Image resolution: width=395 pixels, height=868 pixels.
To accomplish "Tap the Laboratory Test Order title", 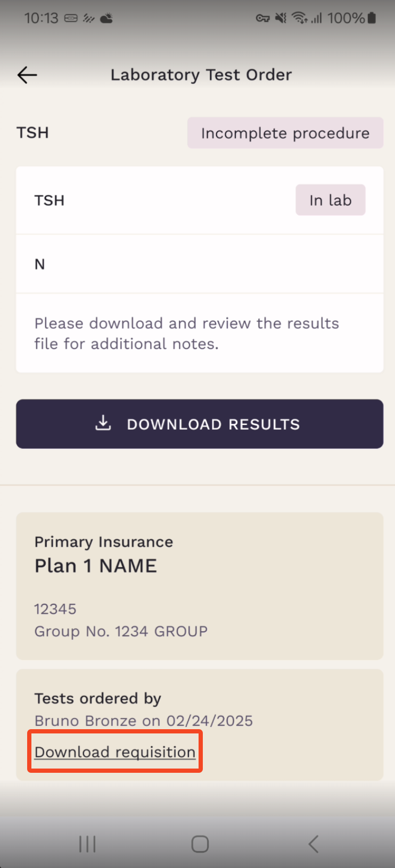I will pos(201,75).
